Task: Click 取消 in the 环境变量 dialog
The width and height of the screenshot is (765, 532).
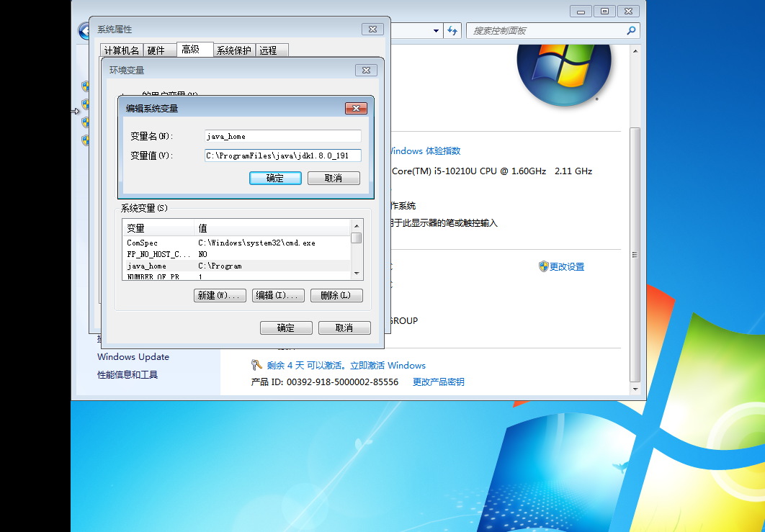Action: pos(344,328)
